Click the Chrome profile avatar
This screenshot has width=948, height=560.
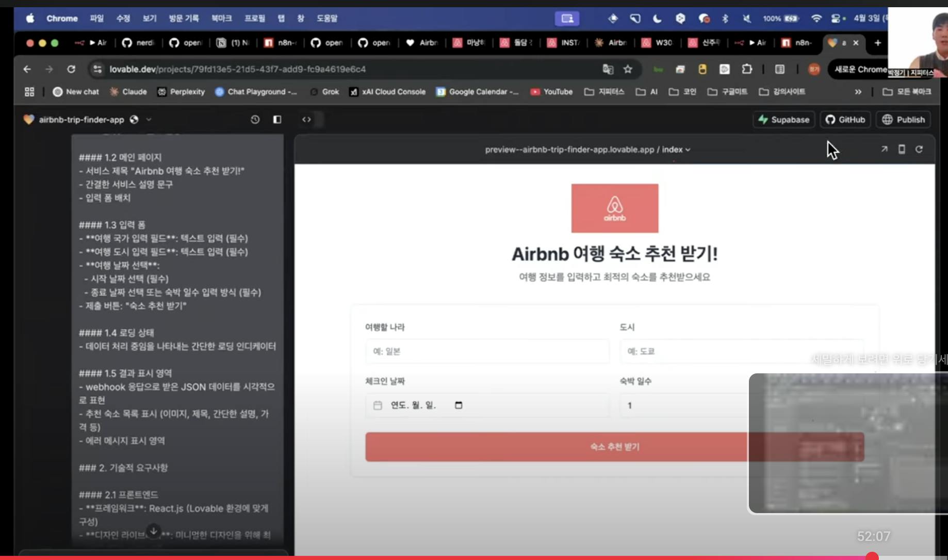click(x=814, y=69)
